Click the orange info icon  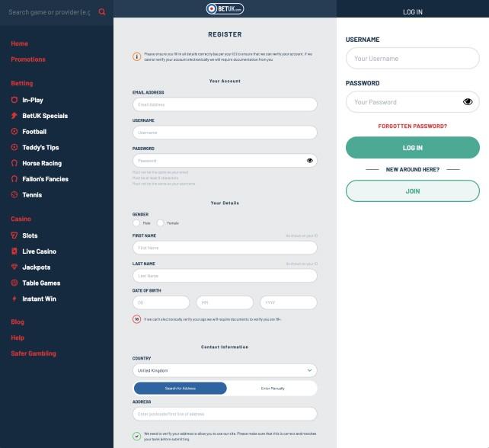[136, 56]
